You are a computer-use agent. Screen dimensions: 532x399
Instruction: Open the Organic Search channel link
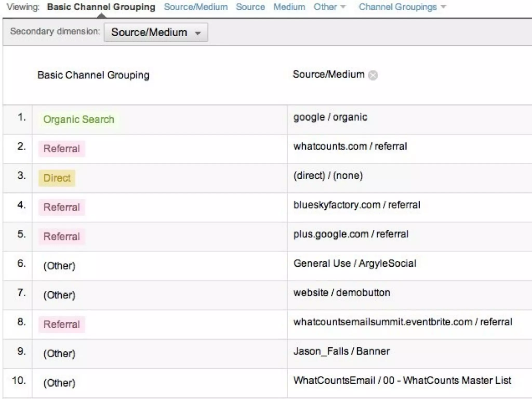(x=79, y=119)
